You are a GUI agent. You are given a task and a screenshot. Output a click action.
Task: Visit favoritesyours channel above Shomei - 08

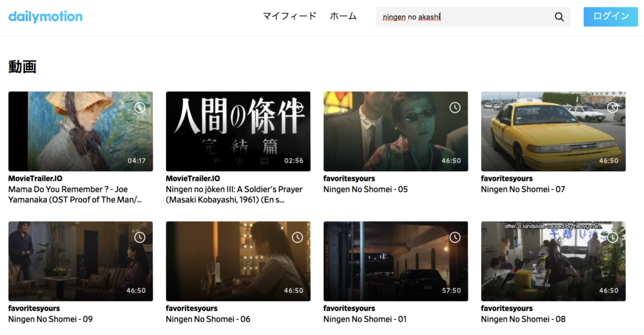click(x=507, y=309)
